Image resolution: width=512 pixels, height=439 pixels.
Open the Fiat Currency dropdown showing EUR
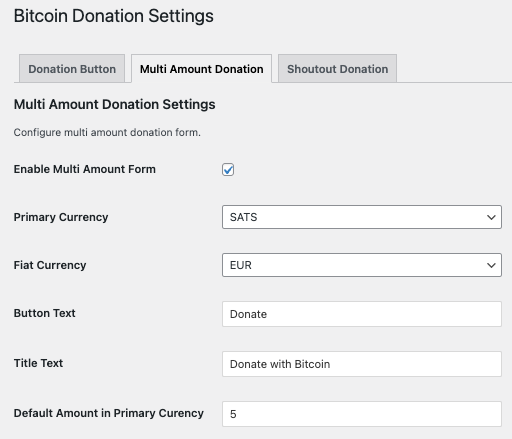[x=362, y=265]
